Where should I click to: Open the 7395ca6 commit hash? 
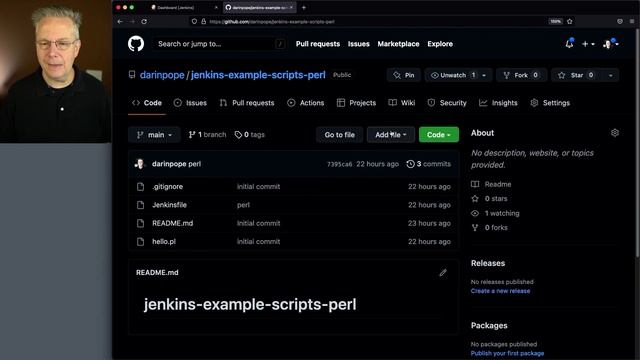[339, 164]
